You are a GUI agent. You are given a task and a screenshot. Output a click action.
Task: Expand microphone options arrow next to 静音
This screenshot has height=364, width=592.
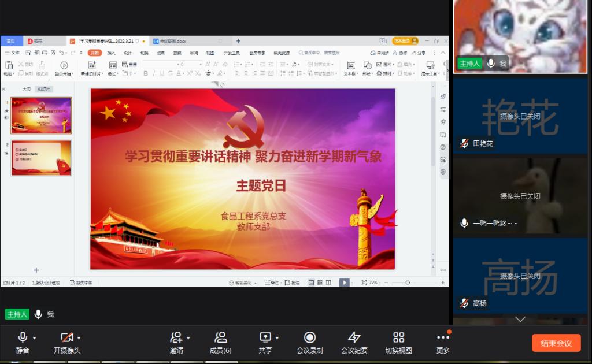[x=34, y=337]
